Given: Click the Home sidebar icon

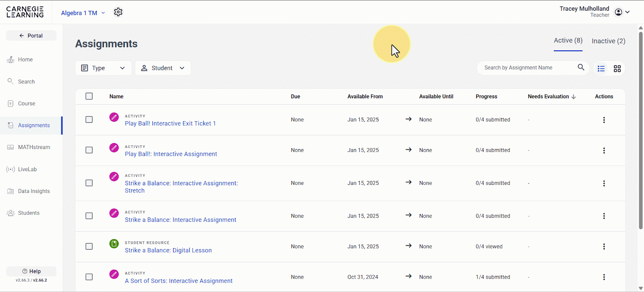Looking at the screenshot, I should (x=10, y=60).
